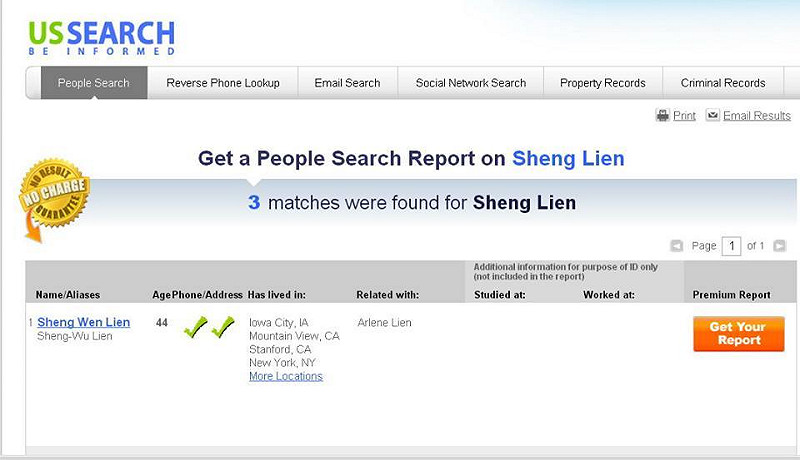Switch to Reverse Phone Lookup tab

point(223,83)
